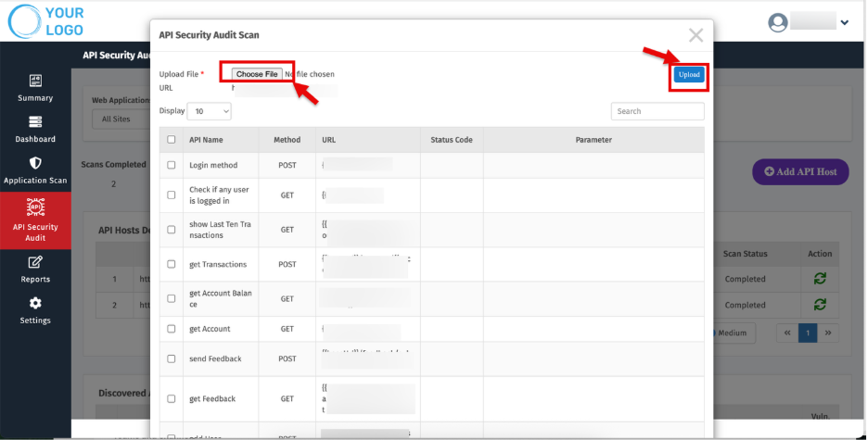Click Dashboard menu label in sidebar
This screenshot has width=868, height=440.
point(35,139)
